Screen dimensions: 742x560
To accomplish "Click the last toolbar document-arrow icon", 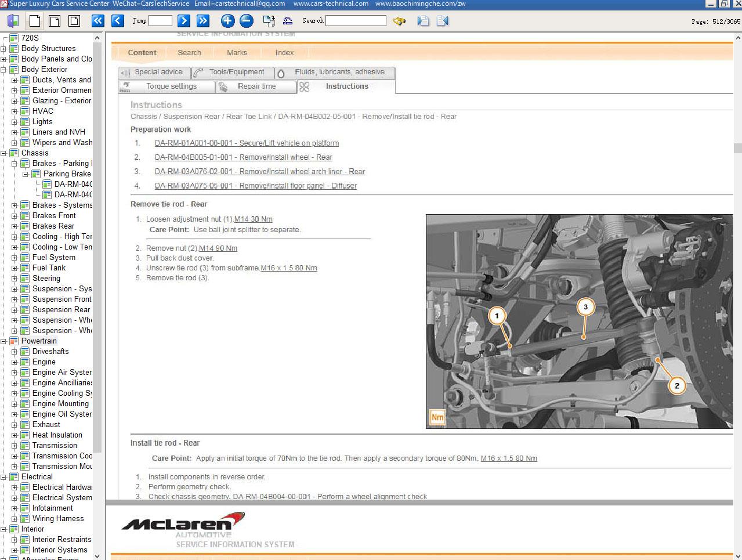I will (x=443, y=21).
